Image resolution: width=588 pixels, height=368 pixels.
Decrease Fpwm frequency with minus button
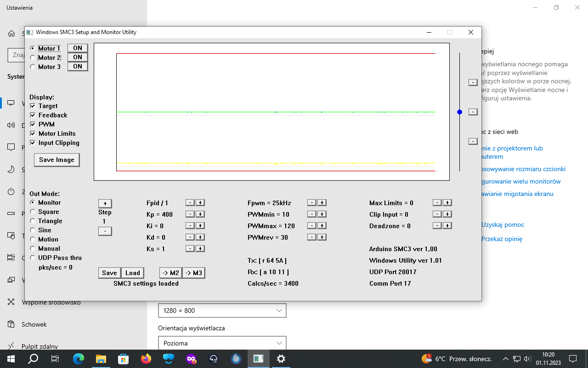311,203
